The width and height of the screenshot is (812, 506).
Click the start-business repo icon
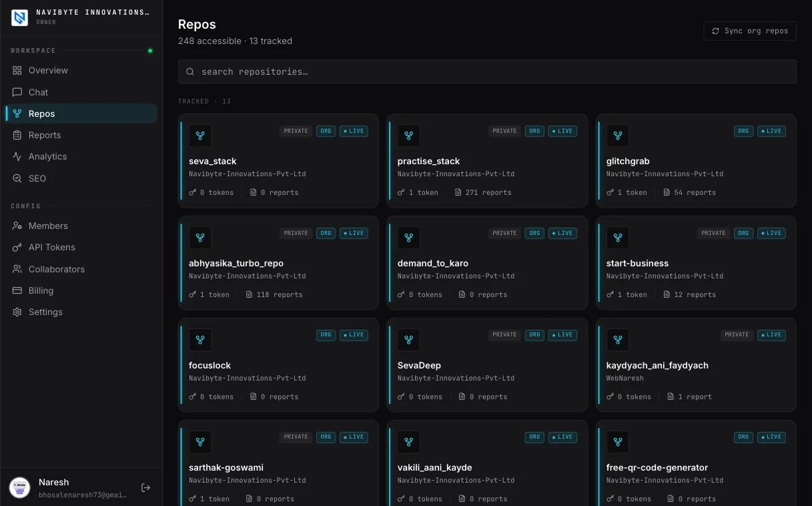[618, 238]
